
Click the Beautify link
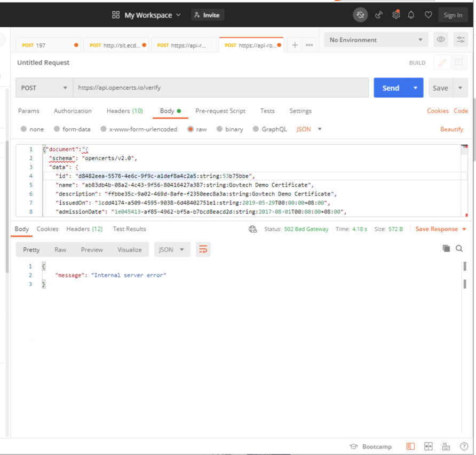click(x=452, y=129)
